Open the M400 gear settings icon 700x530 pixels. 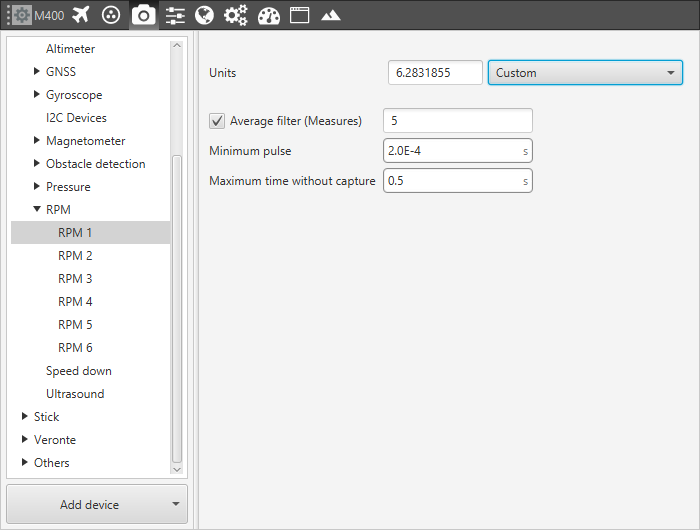pyautogui.click(x=21, y=16)
